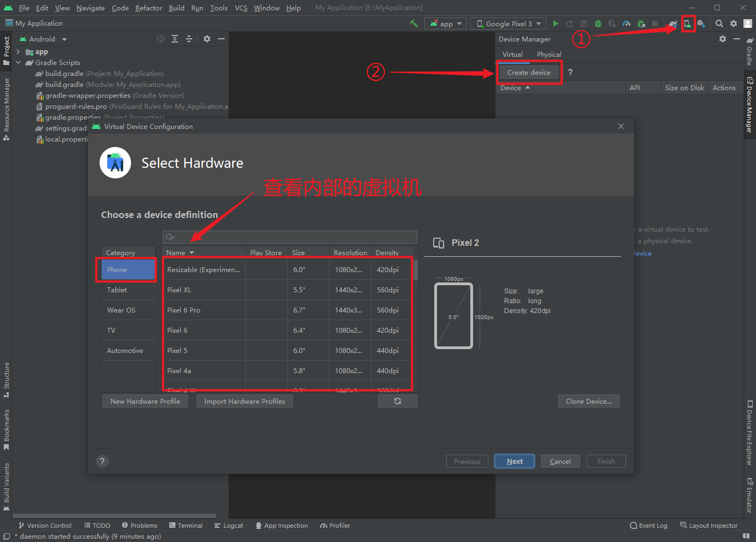Viewport: 756px width, 542px height.
Task: Click the help question mark beside Create device
Action: 570,72
